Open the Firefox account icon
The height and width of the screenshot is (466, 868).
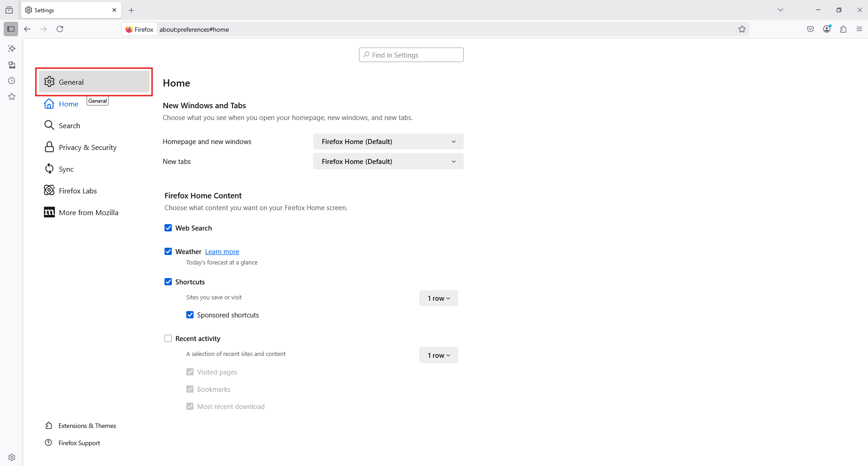coord(827,29)
